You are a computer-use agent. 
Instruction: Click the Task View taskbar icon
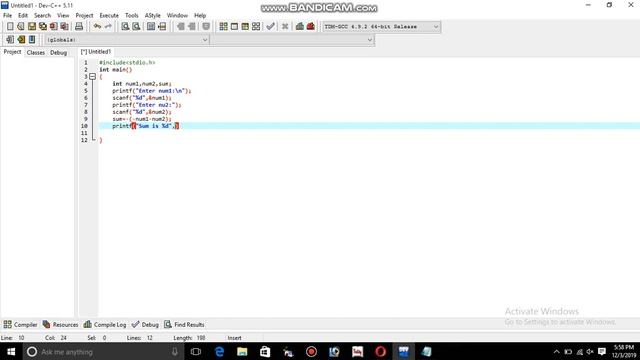point(196,351)
